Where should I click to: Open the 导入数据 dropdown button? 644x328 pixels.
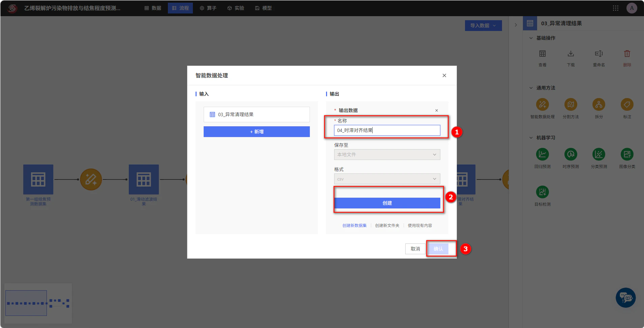tap(483, 26)
